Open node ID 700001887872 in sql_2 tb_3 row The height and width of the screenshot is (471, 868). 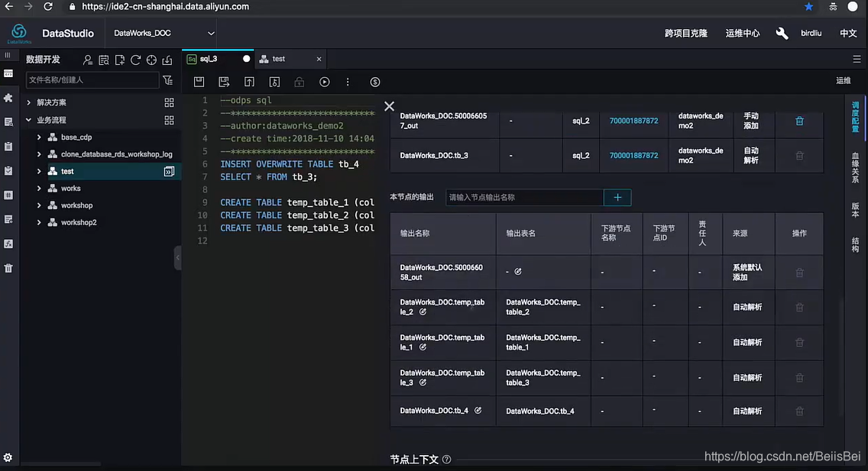634,155
